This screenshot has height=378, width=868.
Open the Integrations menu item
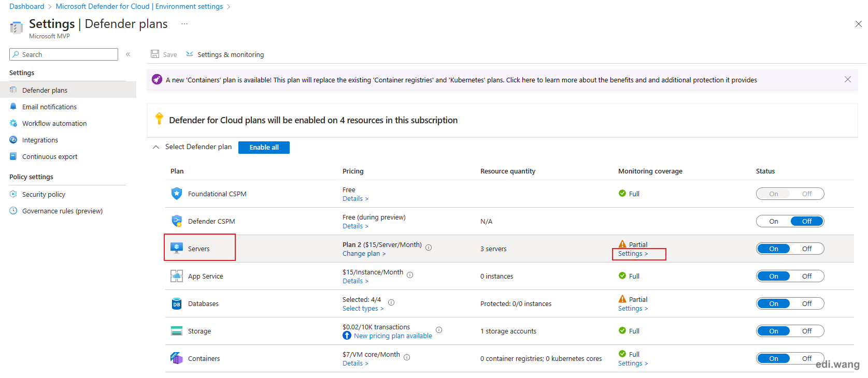click(68, 140)
